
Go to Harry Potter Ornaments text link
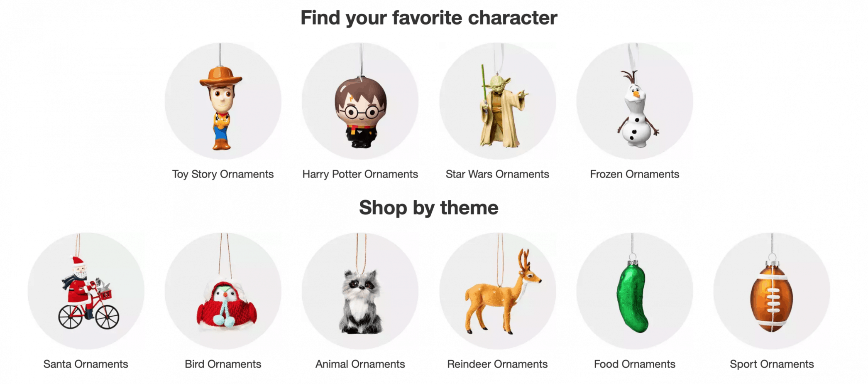click(360, 174)
